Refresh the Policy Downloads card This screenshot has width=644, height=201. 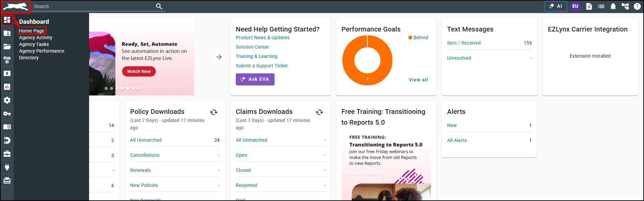(x=214, y=112)
